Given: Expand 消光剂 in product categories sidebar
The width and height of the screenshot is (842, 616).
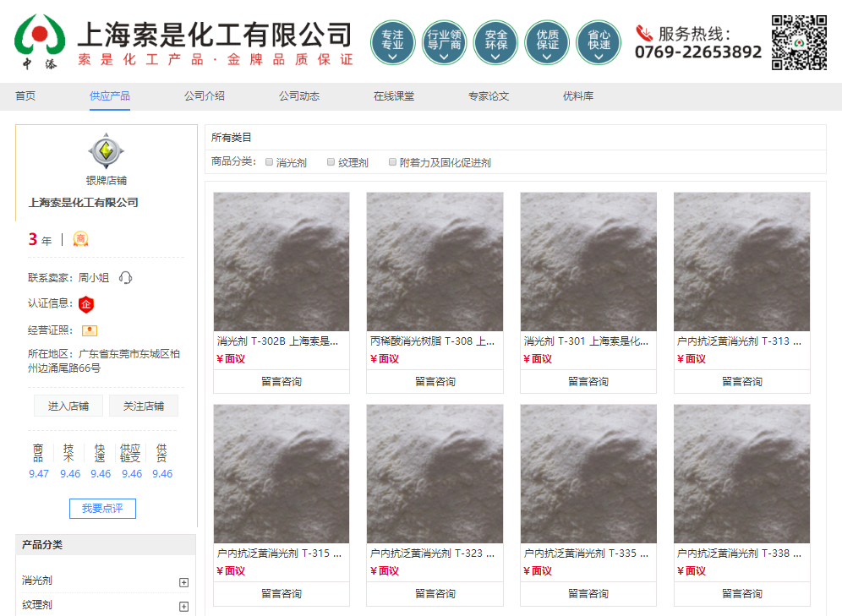Looking at the screenshot, I should pos(183,582).
